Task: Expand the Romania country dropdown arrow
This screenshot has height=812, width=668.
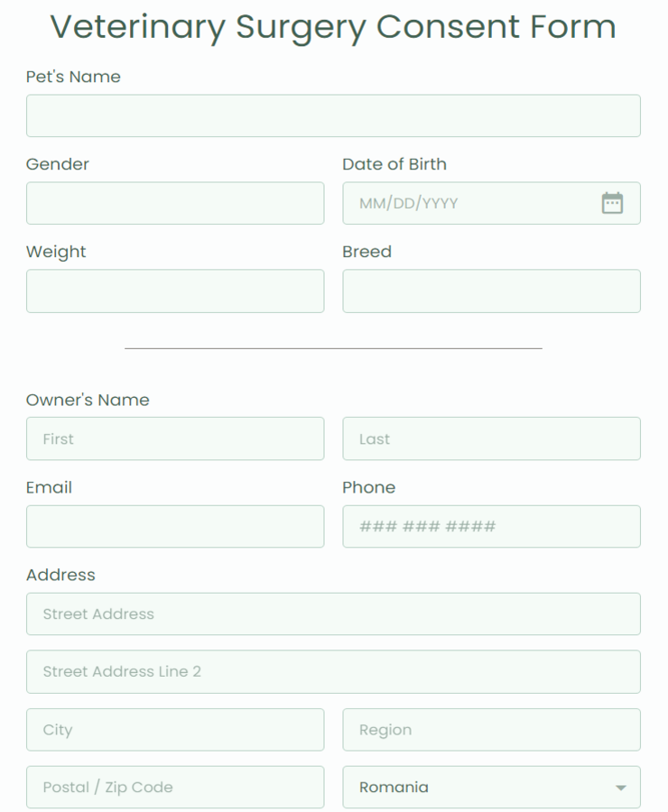Action: click(x=620, y=788)
